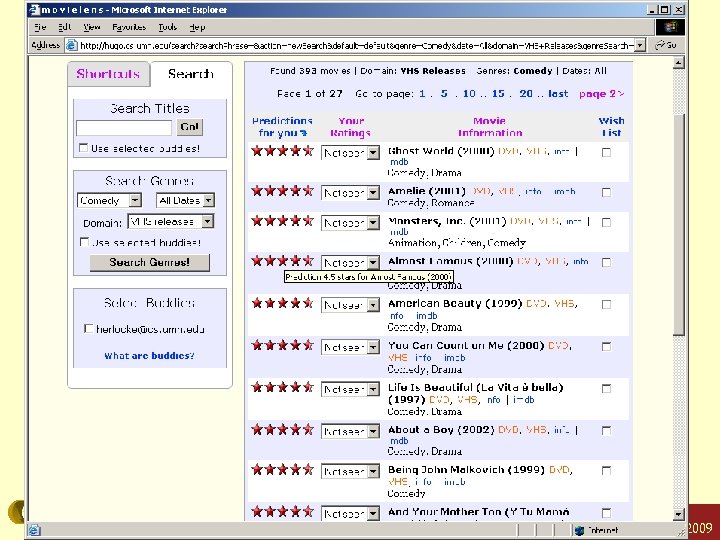720x540 pixels.
Task: Open the View menu
Action: pos(92,27)
